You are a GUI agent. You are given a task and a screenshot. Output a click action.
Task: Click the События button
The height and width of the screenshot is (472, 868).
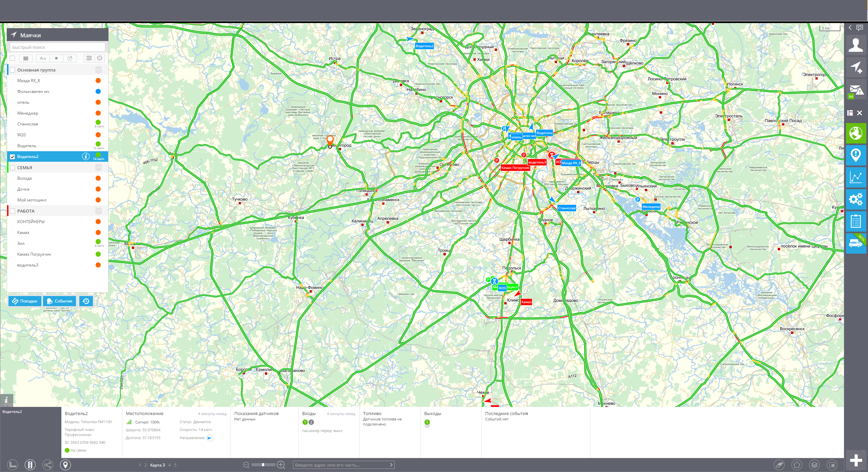[60, 301]
